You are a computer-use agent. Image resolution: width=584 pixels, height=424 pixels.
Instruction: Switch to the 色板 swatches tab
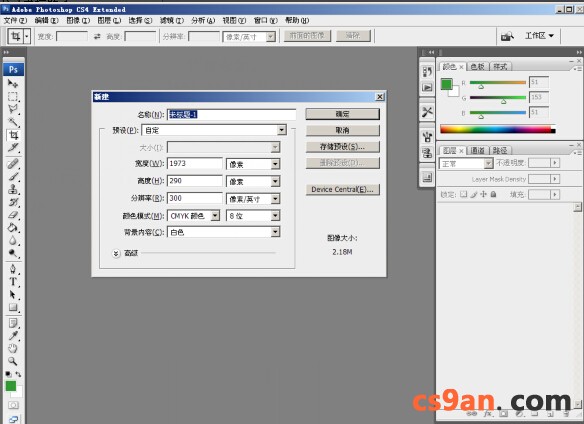(477, 67)
